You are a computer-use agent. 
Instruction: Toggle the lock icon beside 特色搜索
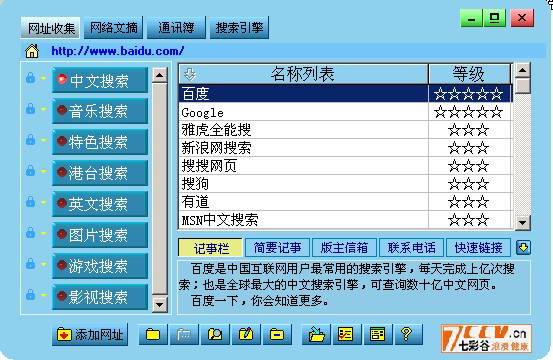31,140
